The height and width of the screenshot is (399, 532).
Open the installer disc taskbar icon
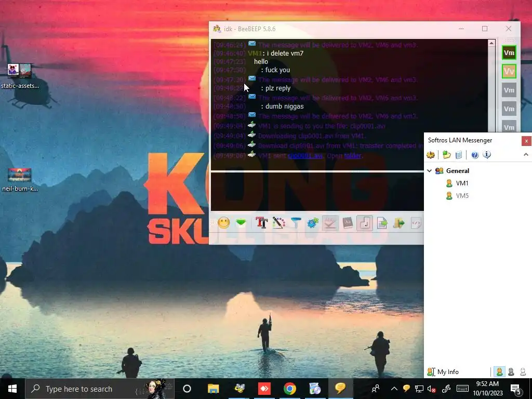(315, 389)
